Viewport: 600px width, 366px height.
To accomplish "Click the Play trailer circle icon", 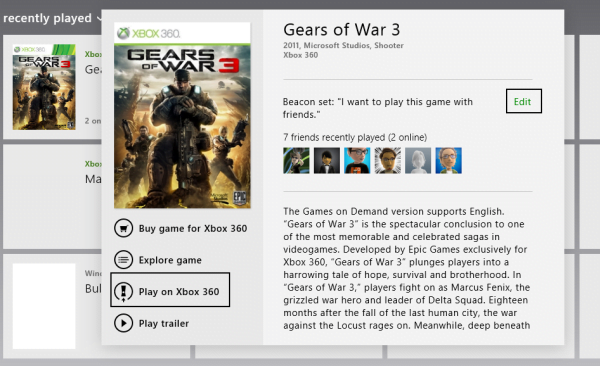I will (123, 323).
